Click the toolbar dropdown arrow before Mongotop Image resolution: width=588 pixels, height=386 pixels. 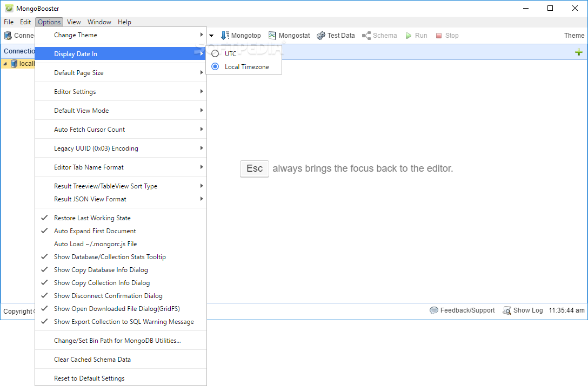click(x=211, y=36)
